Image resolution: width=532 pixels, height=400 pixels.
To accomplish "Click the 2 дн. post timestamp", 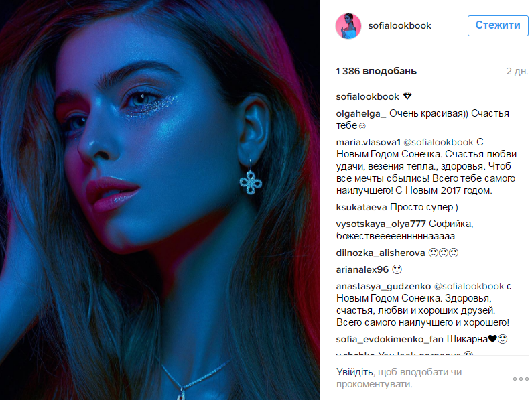I will [517, 71].
